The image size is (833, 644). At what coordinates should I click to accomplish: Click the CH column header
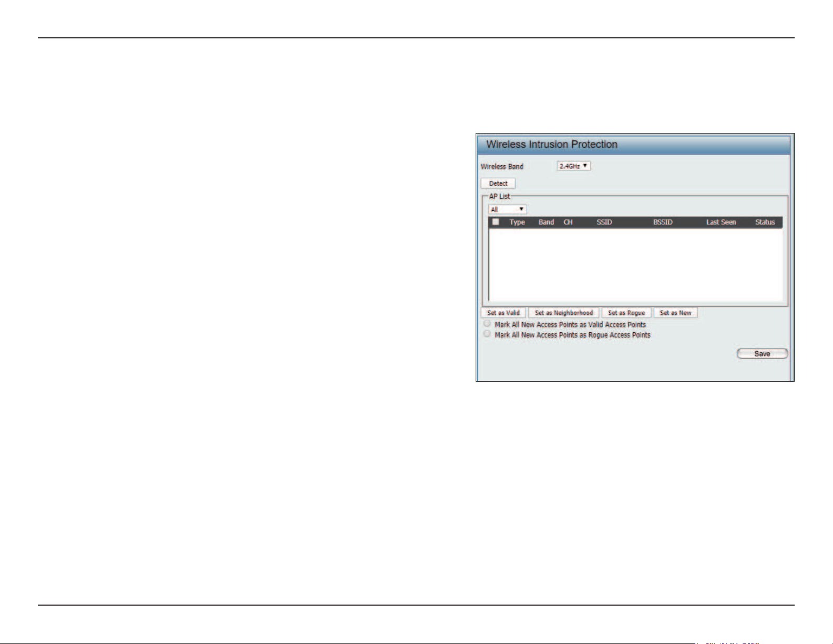pos(568,222)
